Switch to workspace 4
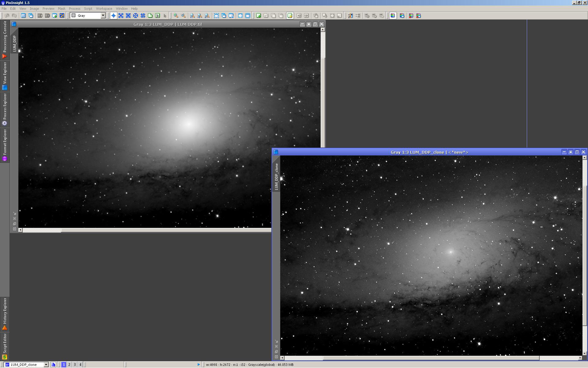The image size is (588, 368). [80, 365]
